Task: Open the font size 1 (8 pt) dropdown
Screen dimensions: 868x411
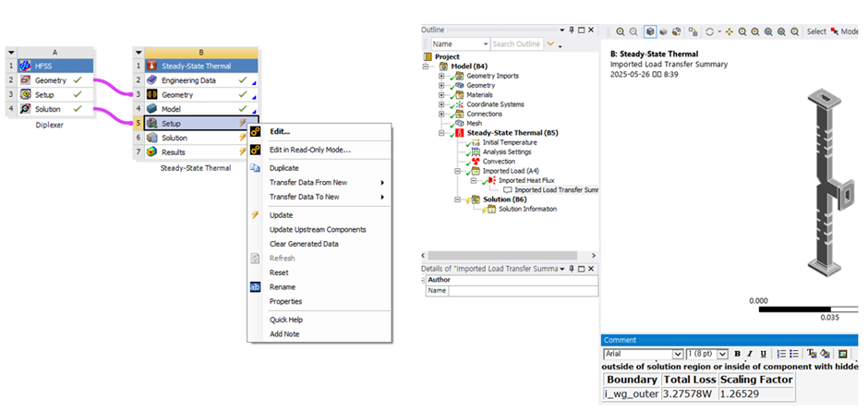Action: pyautogui.click(x=722, y=354)
